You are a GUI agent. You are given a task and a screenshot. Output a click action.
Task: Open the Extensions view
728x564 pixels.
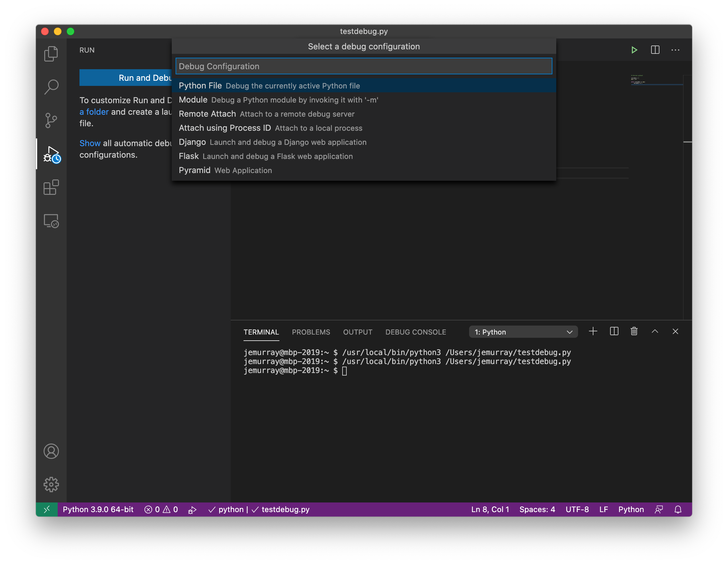click(x=51, y=188)
